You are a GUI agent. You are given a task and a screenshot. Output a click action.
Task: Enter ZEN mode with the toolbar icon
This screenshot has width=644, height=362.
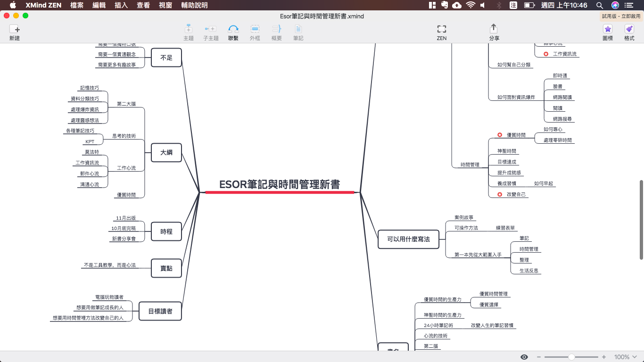pyautogui.click(x=441, y=29)
